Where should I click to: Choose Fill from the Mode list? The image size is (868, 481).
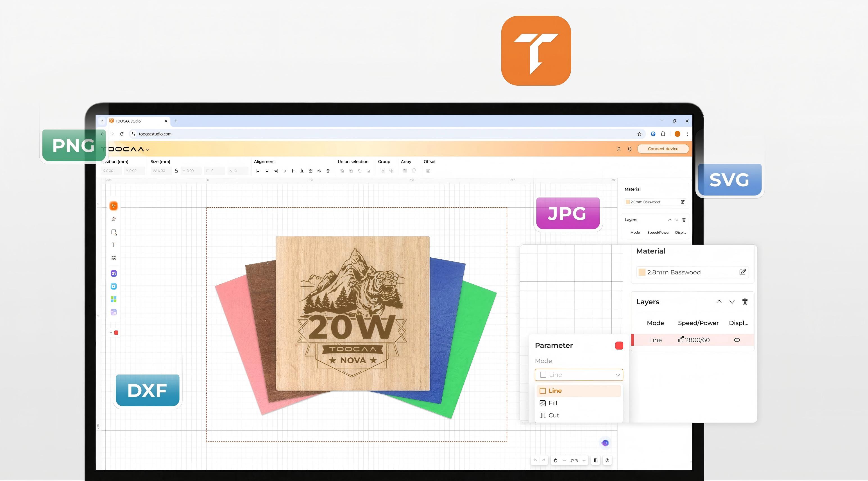pos(579,403)
